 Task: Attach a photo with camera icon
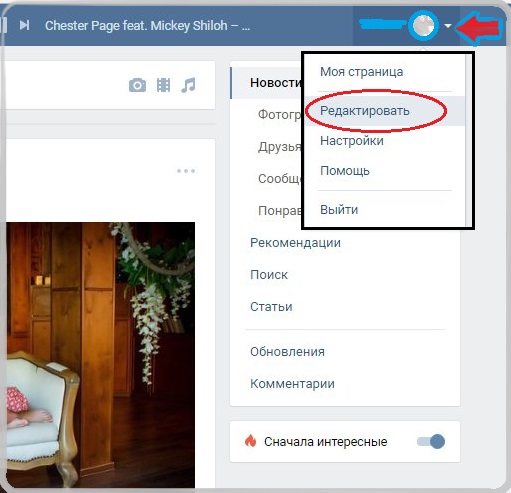pyautogui.click(x=137, y=85)
